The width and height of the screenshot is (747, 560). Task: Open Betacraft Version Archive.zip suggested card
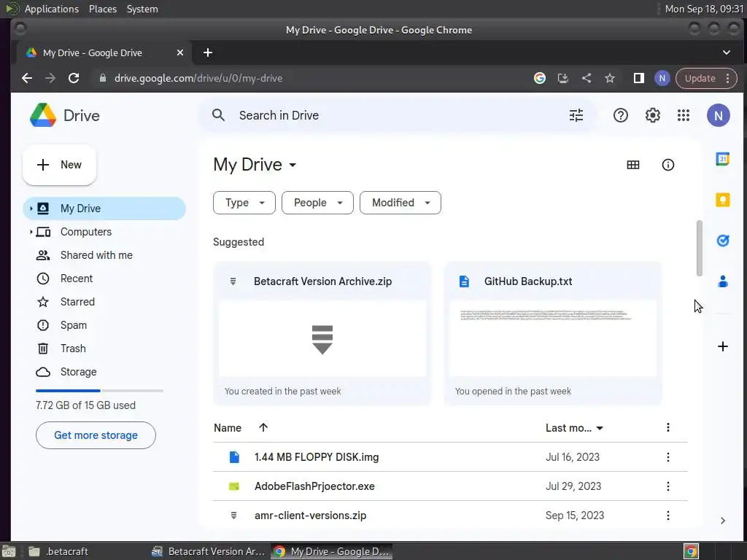pyautogui.click(x=322, y=333)
